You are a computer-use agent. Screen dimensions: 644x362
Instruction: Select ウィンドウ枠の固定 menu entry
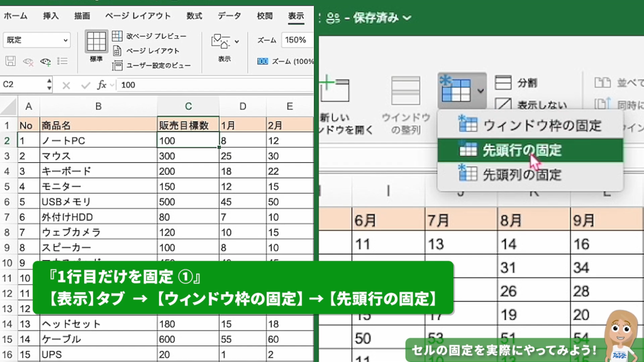[x=541, y=126]
